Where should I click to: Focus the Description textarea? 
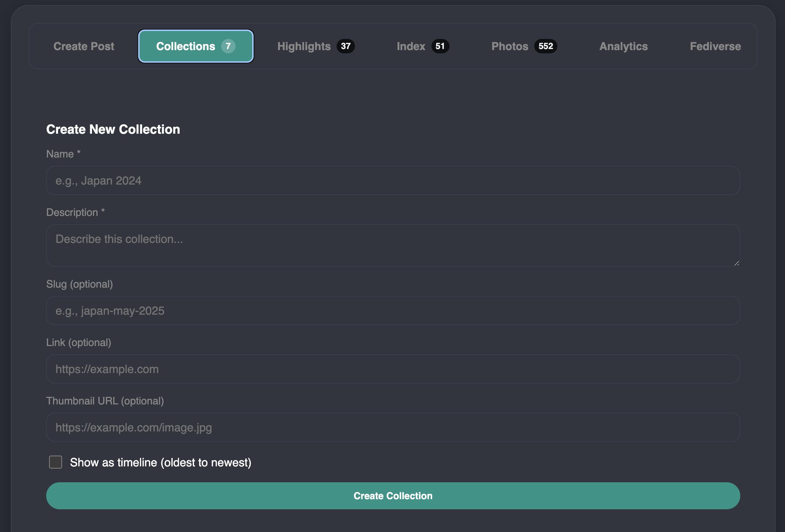pyautogui.click(x=393, y=245)
